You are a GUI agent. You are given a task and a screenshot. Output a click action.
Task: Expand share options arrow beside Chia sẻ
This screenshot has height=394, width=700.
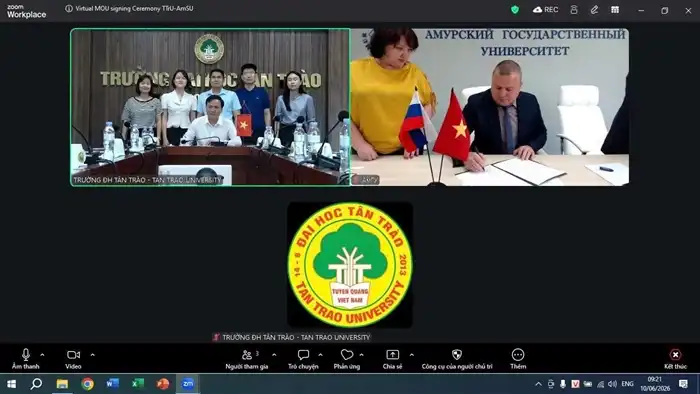(412, 355)
